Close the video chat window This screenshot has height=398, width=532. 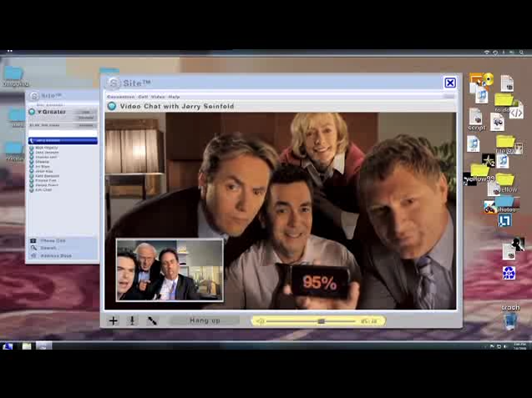click(x=450, y=83)
